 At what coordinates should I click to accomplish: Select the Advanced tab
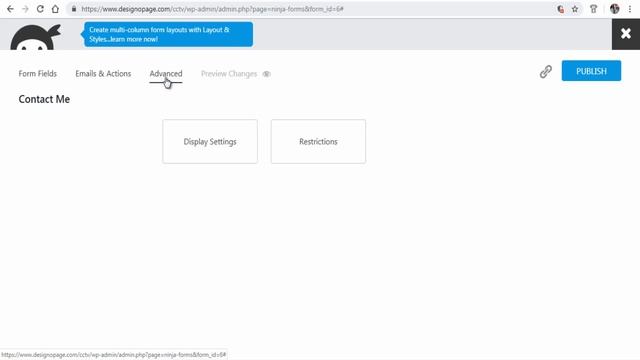tap(166, 74)
